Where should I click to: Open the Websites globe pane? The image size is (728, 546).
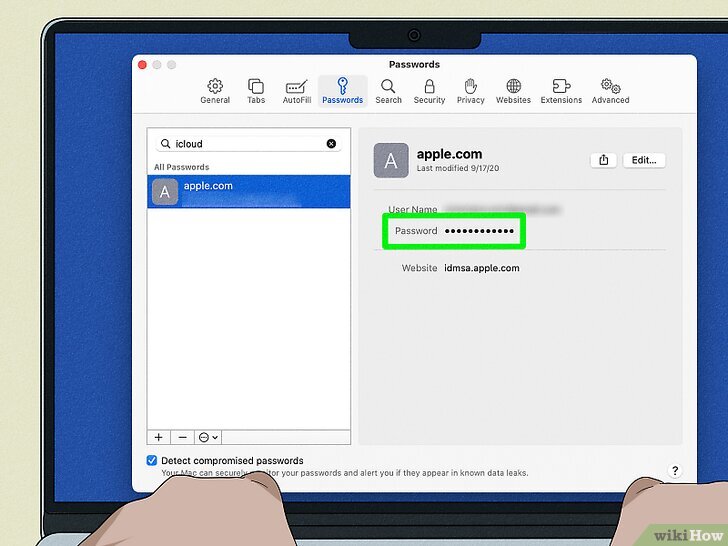(x=513, y=91)
